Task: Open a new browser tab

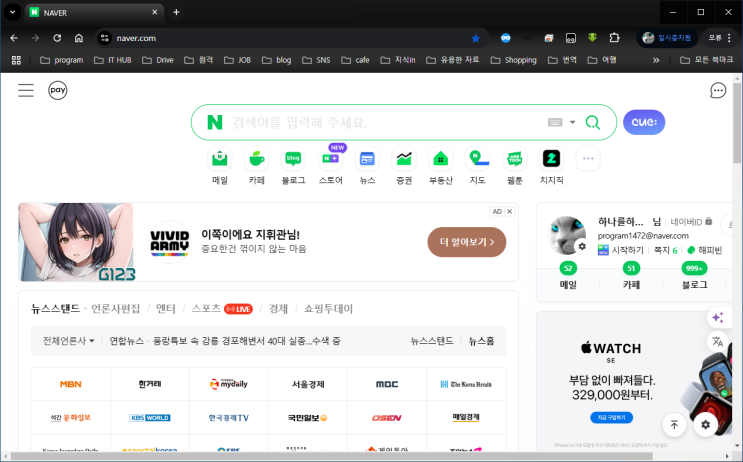Action: (176, 12)
